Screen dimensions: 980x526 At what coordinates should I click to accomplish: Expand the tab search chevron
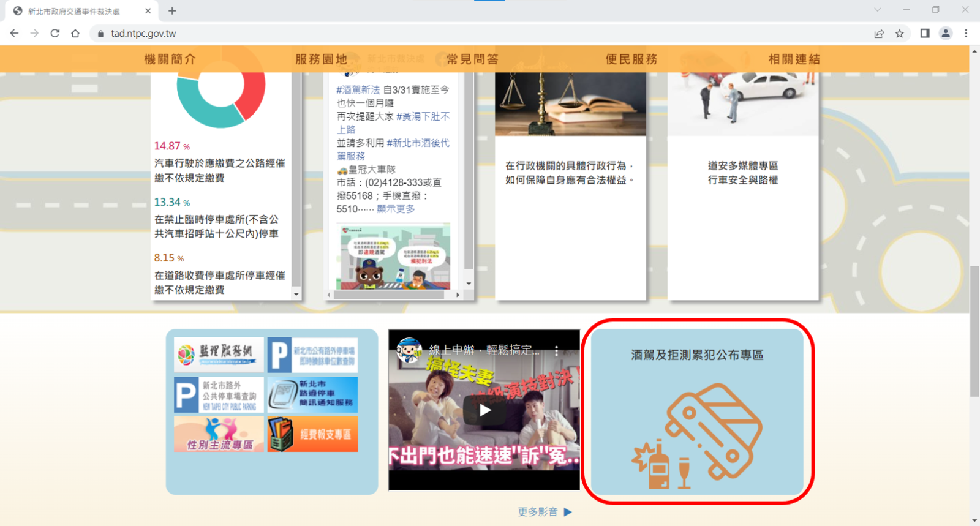click(x=877, y=10)
